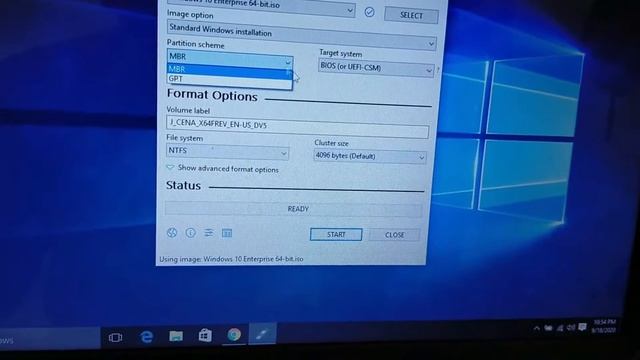Click the volume icon in the tray
This screenshot has width=640, height=360.
(x=571, y=327)
